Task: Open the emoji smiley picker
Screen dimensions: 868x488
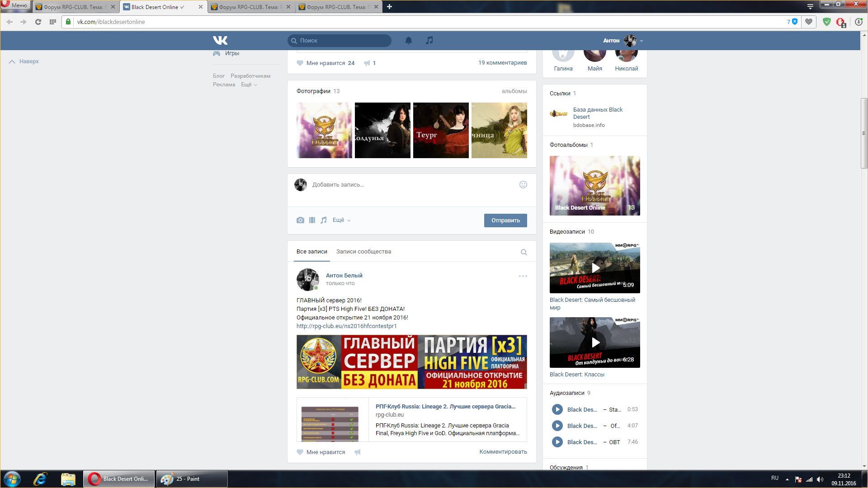Action: pos(523,184)
